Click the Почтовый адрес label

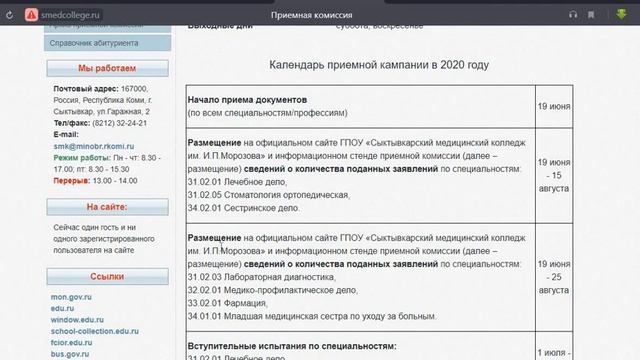click(x=86, y=89)
